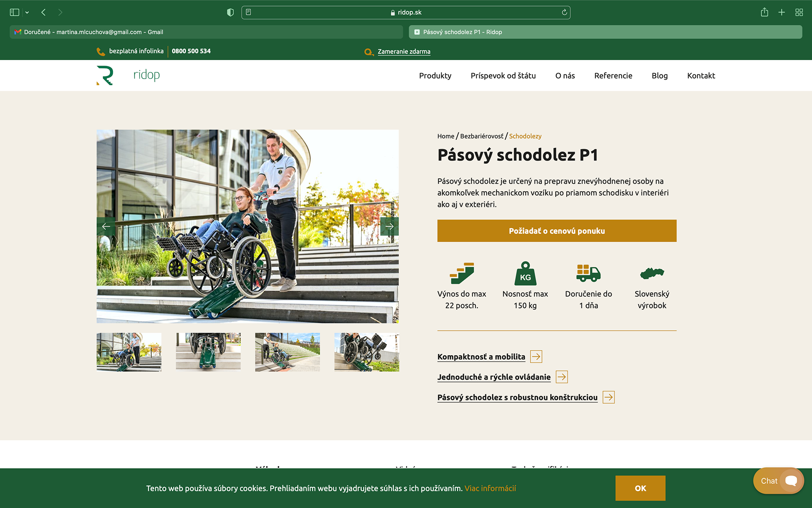This screenshot has height=508, width=812.
Task: Show next gallery image with right arrow
Action: click(x=389, y=226)
